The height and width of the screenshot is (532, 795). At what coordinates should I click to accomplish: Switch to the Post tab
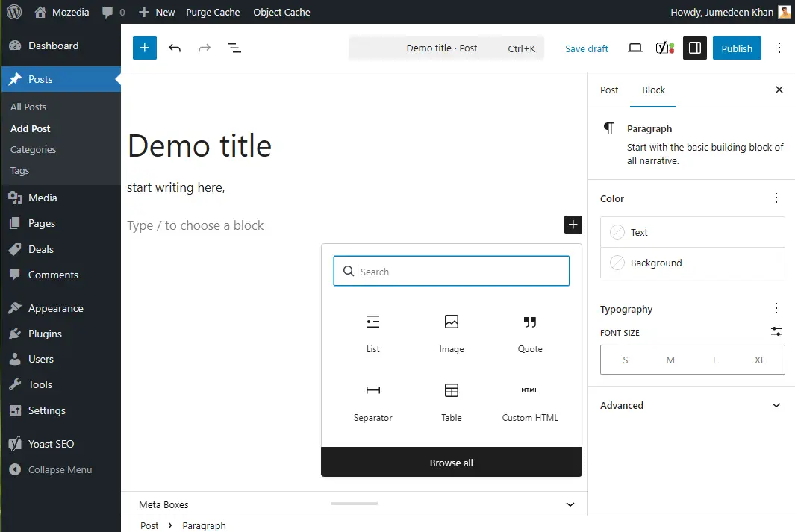pos(609,90)
